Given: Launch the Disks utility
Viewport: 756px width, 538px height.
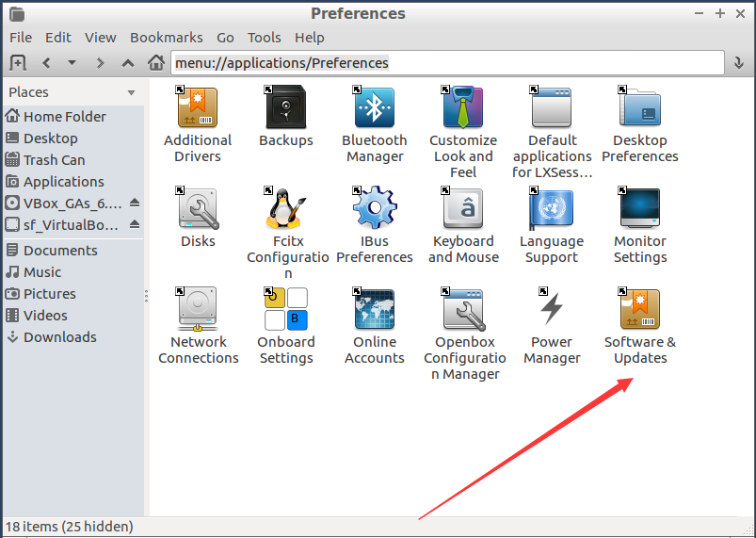Looking at the screenshot, I should click(198, 208).
